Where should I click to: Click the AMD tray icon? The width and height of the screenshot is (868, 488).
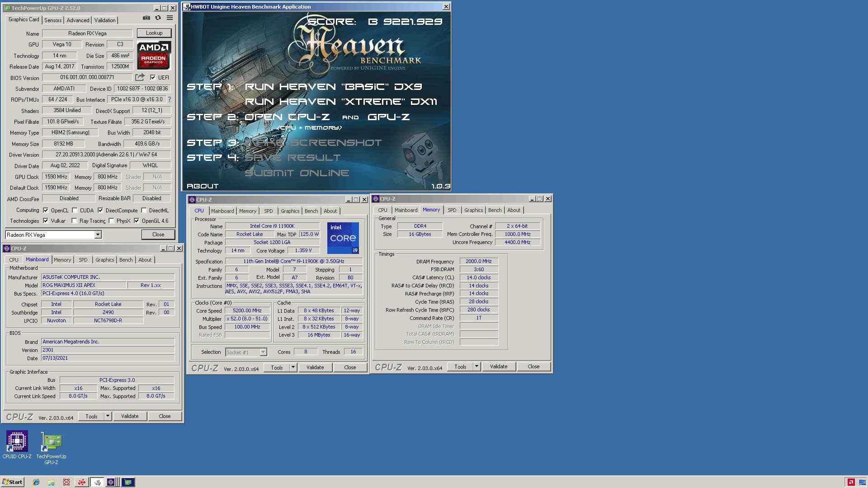pos(851,482)
